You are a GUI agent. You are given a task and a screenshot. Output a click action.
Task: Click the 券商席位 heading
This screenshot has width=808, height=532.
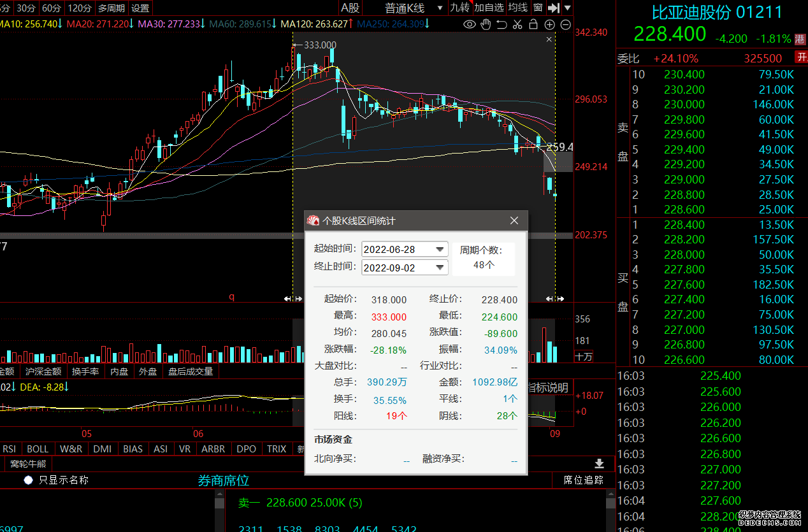tap(223, 480)
